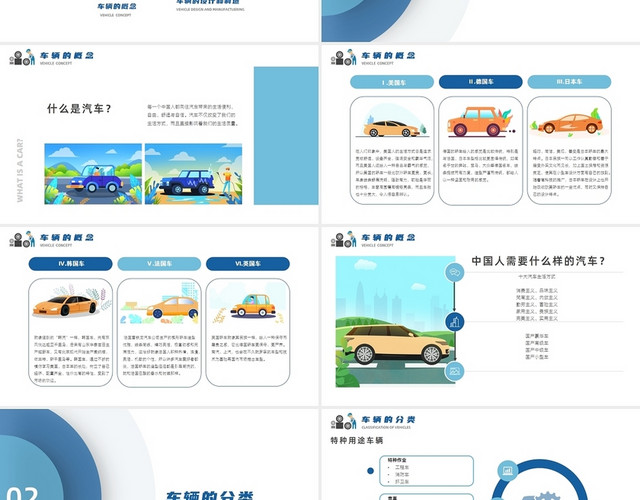Click the German orange hatchback illustration
640x500 pixels.
[x=481, y=121]
